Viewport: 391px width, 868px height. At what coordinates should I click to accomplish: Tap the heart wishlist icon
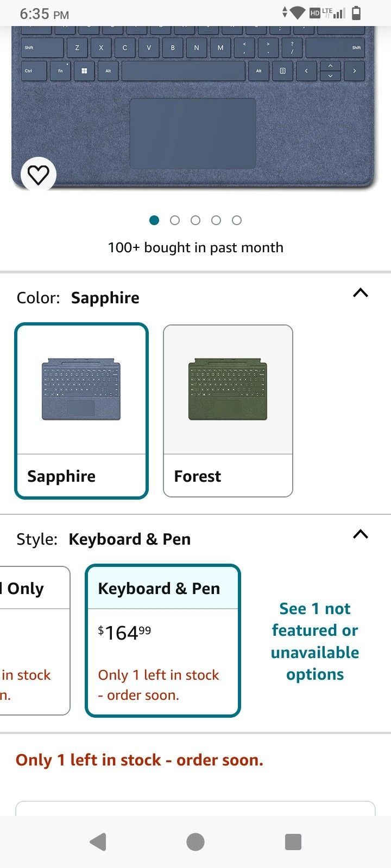[x=38, y=174]
